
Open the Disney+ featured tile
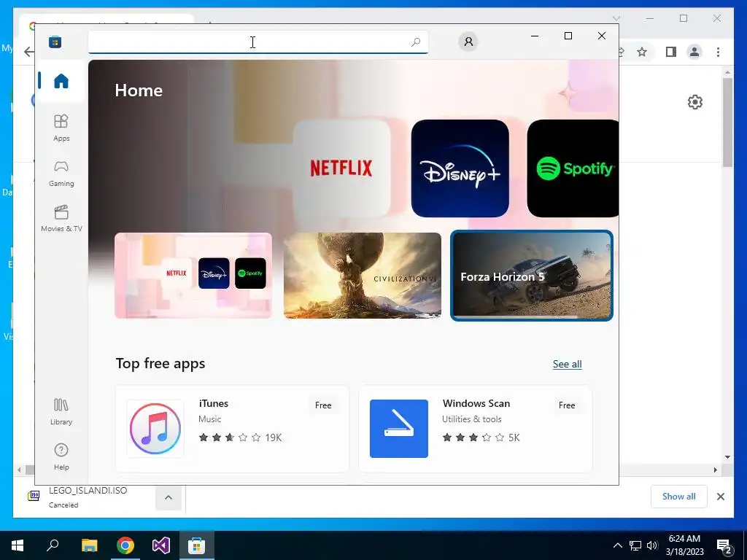coord(460,168)
